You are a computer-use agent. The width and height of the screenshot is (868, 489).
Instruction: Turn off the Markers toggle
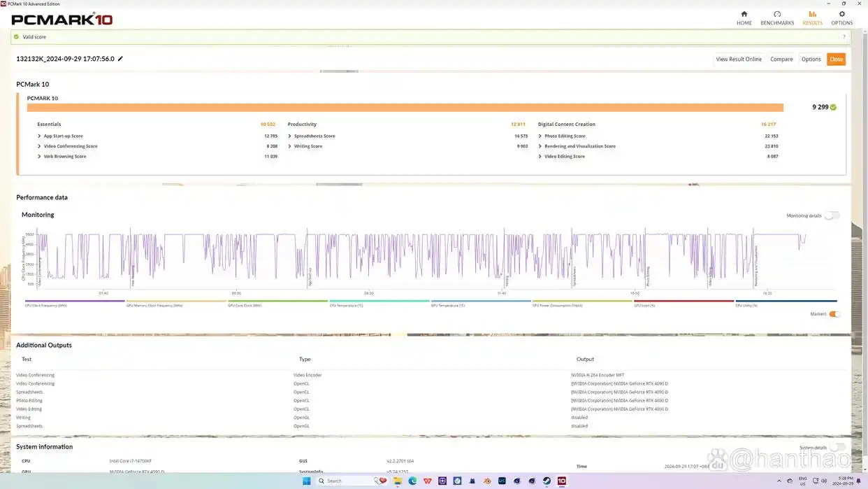click(834, 314)
